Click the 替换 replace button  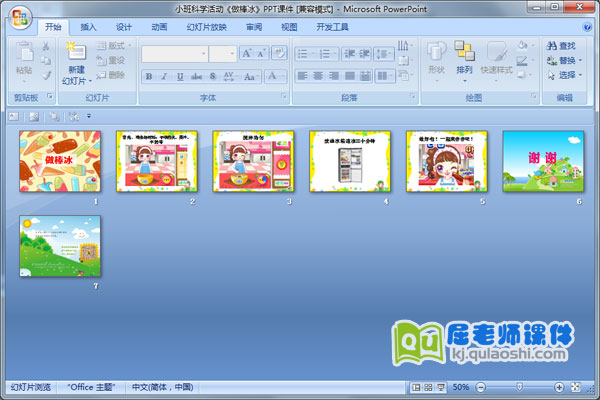click(x=564, y=60)
